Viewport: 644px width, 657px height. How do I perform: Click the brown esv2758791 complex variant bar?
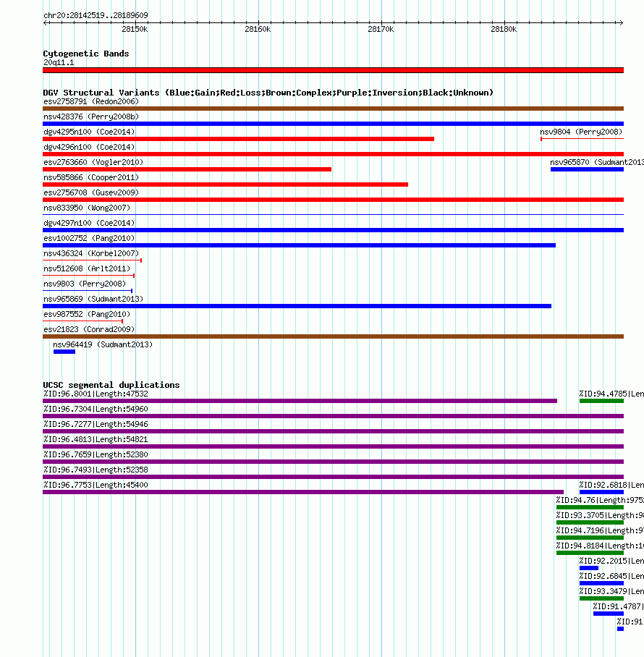point(333,109)
